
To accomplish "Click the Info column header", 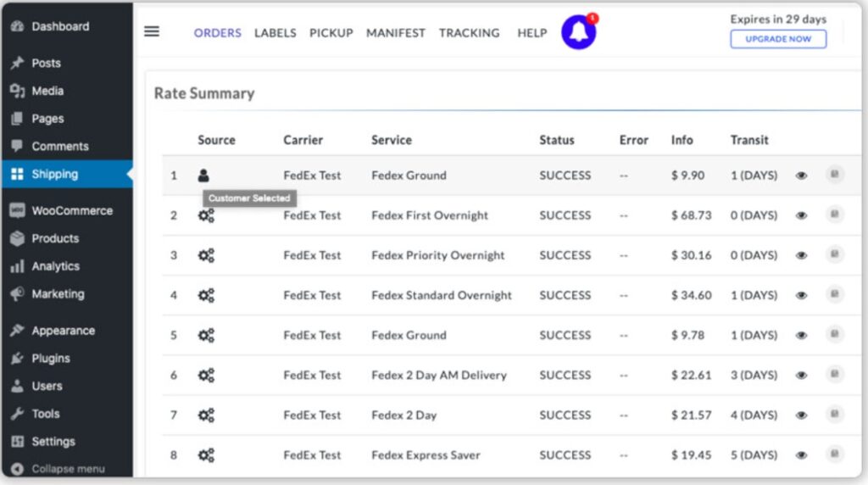I will point(682,140).
